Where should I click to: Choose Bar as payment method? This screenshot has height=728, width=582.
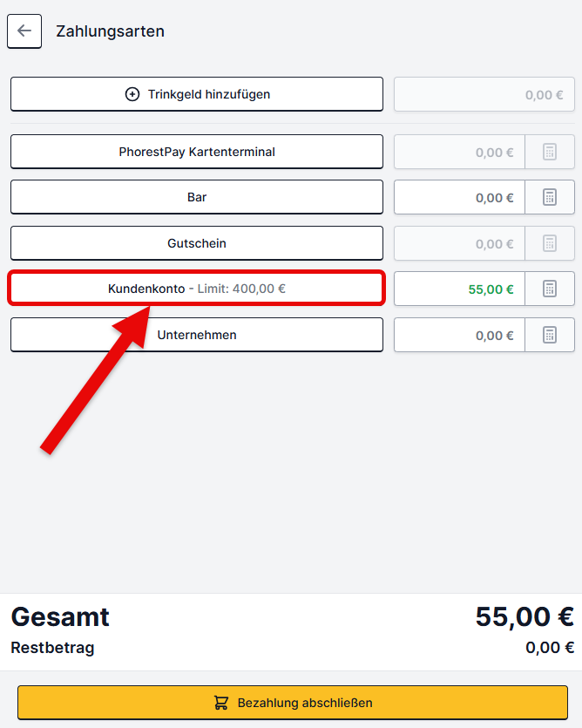tap(197, 197)
